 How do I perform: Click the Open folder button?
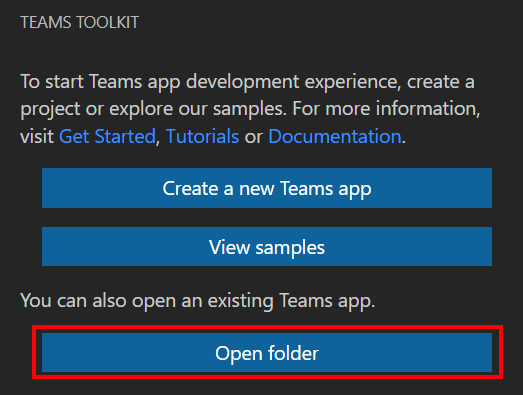[267, 352]
